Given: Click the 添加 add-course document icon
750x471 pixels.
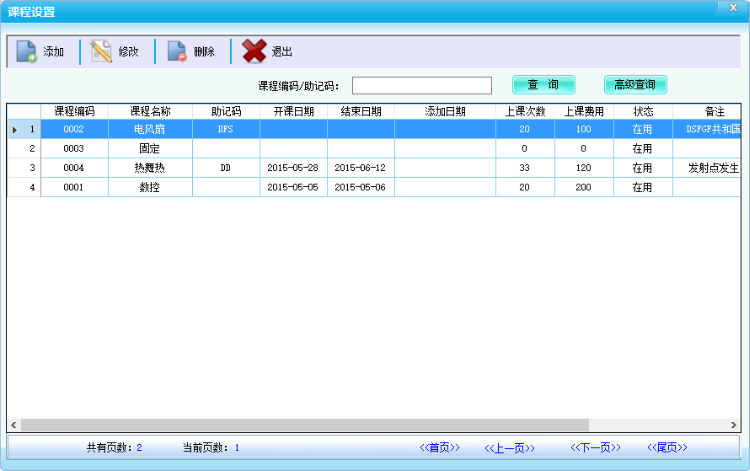Looking at the screenshot, I should tap(26, 51).
